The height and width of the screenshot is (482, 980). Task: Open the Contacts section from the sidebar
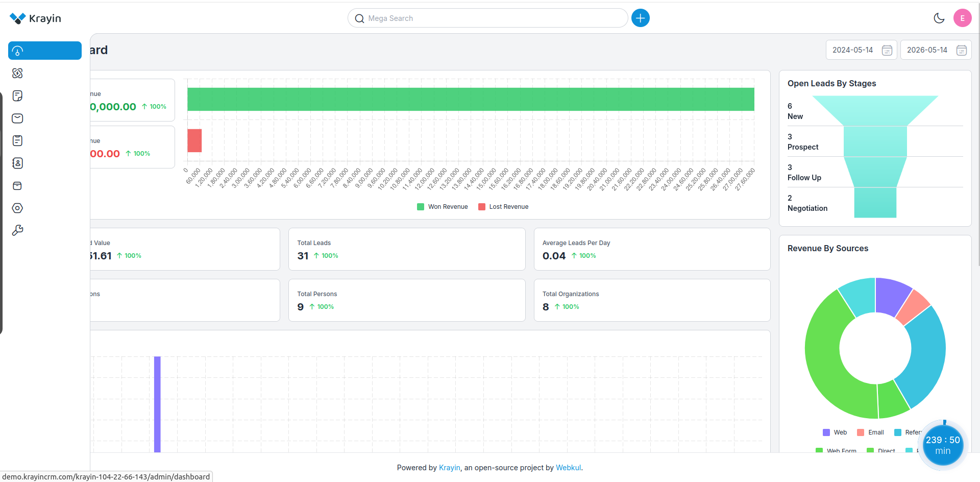tap(17, 163)
